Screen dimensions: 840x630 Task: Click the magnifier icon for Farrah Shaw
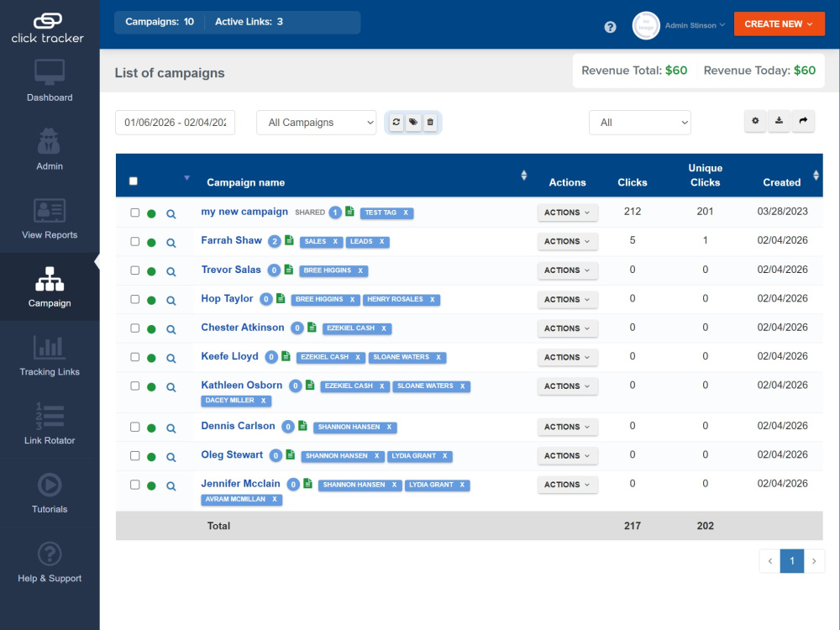pyautogui.click(x=171, y=244)
